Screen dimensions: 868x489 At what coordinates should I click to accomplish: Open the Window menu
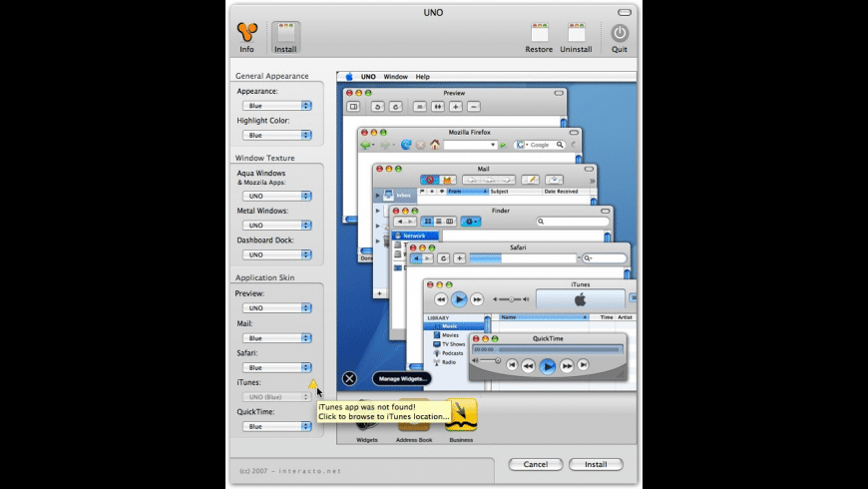[395, 77]
